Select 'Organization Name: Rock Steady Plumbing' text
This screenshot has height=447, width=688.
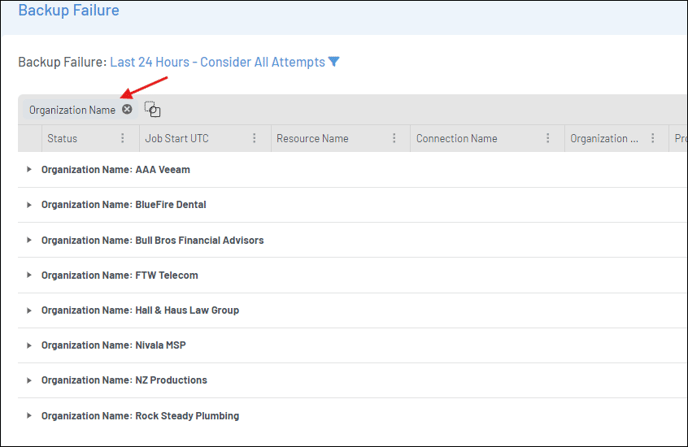140,415
